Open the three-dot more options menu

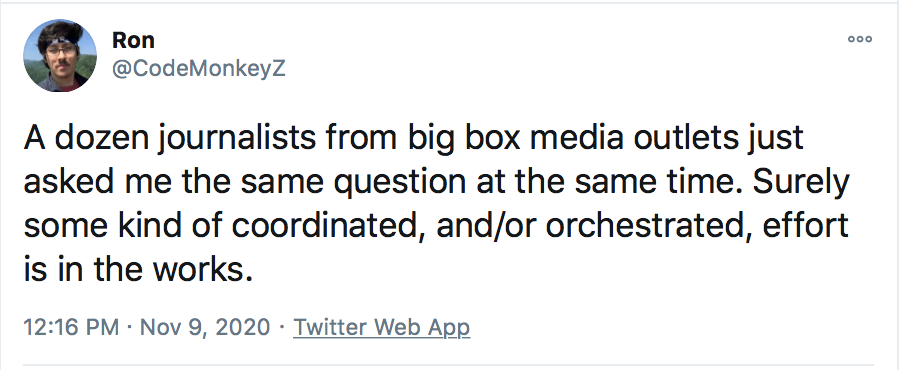860,39
